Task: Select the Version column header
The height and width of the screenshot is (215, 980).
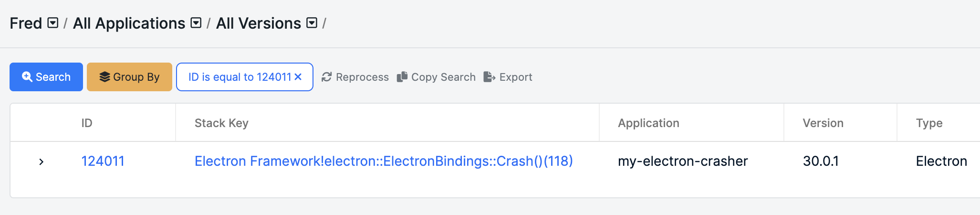Action: pyautogui.click(x=823, y=123)
